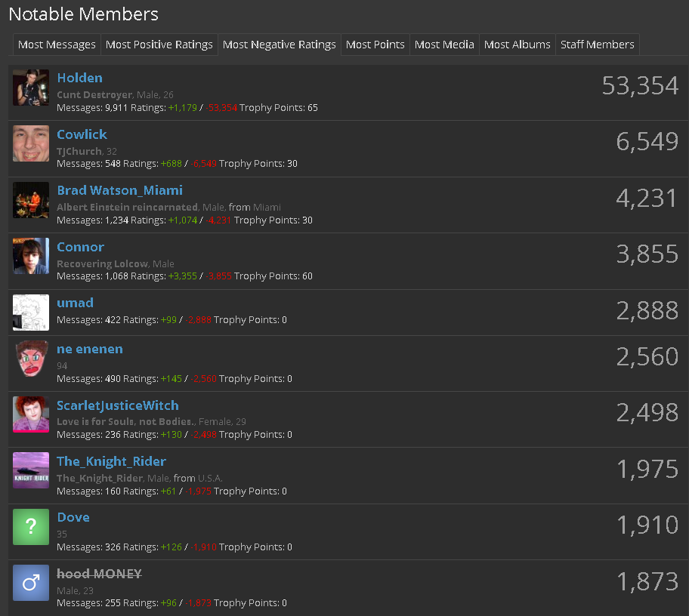Open Holden's avatar picture

(x=31, y=88)
